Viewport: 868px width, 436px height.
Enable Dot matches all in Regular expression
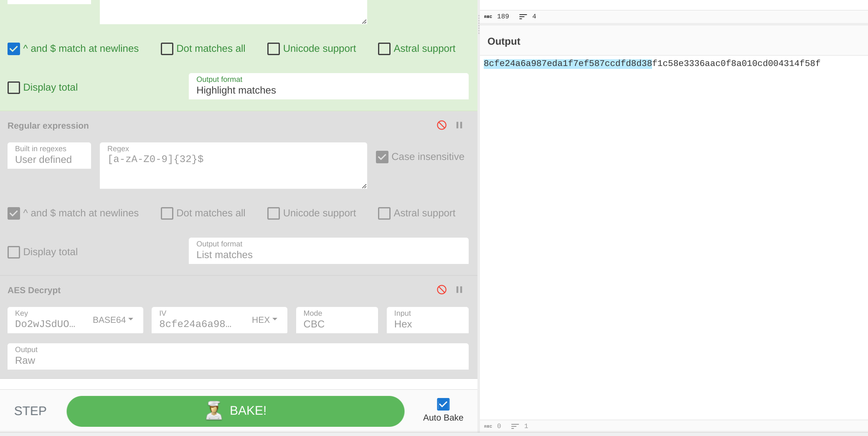167,213
